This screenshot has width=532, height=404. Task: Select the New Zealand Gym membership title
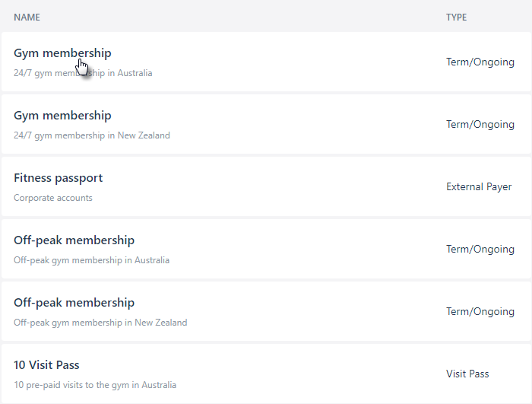coord(62,116)
